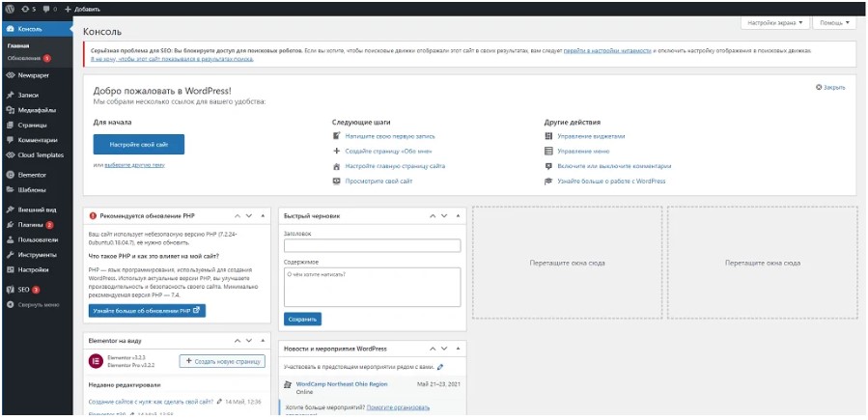
Task: Open Медиафайлы in the sidebar
Action: [x=37, y=110]
